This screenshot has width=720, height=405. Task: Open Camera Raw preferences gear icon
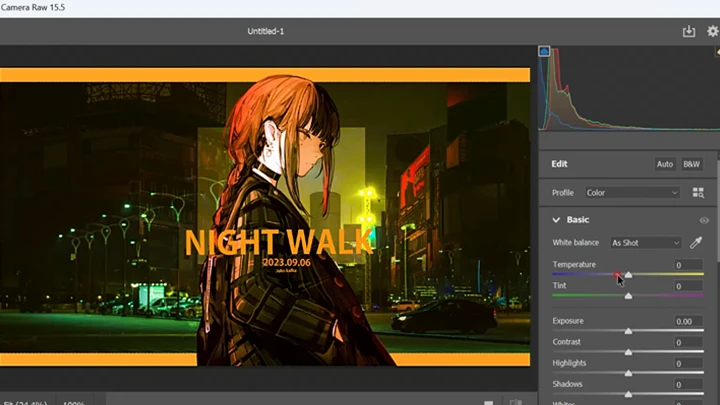point(712,31)
